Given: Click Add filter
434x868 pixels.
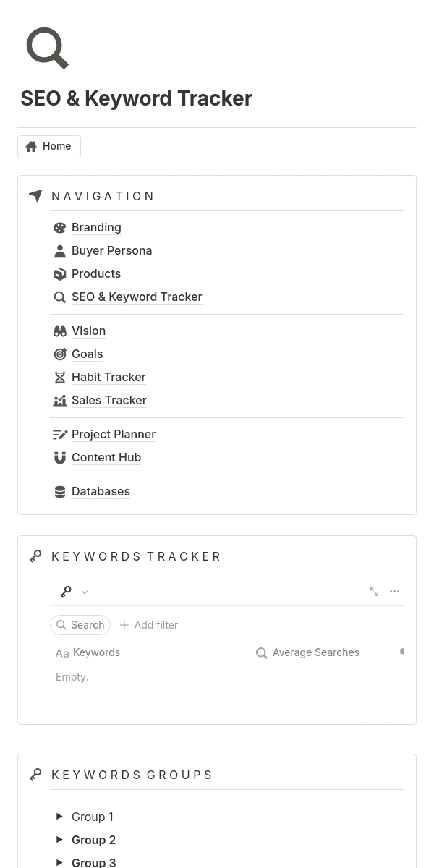Looking at the screenshot, I should 148,624.
